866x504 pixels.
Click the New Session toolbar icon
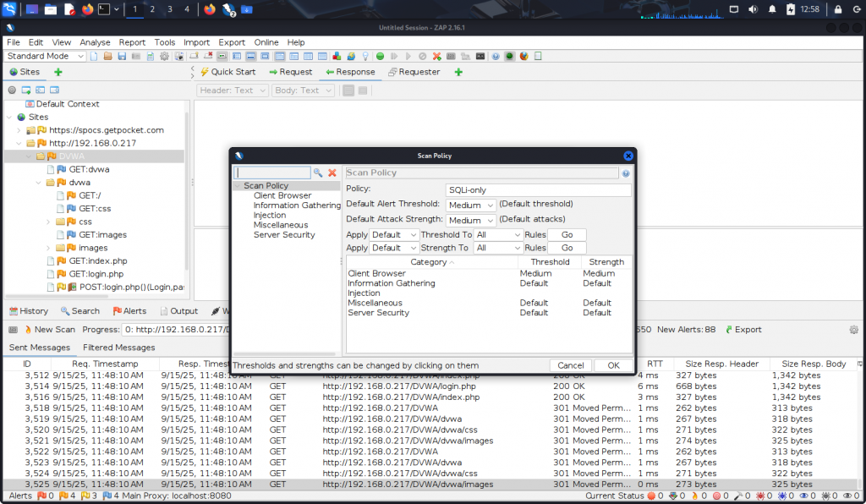[x=94, y=56]
